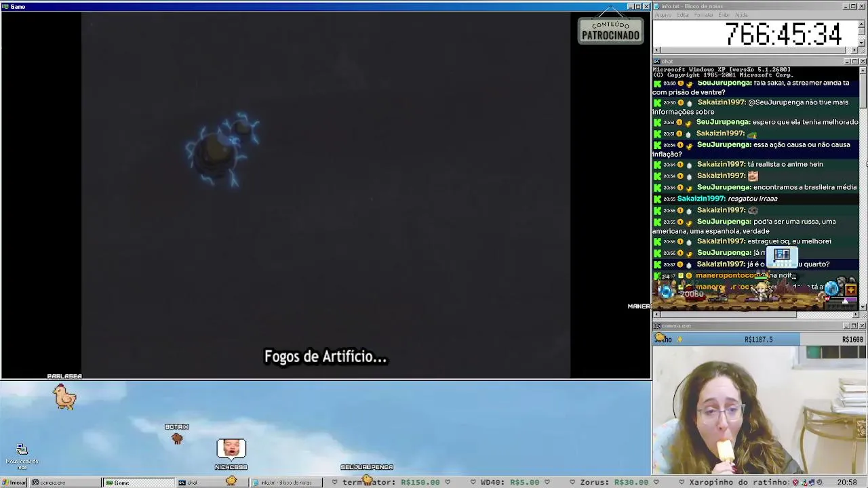The width and height of the screenshot is (868, 488).
Task: Click SeuJurupenga username in the first chat message
Action: [x=724, y=83]
